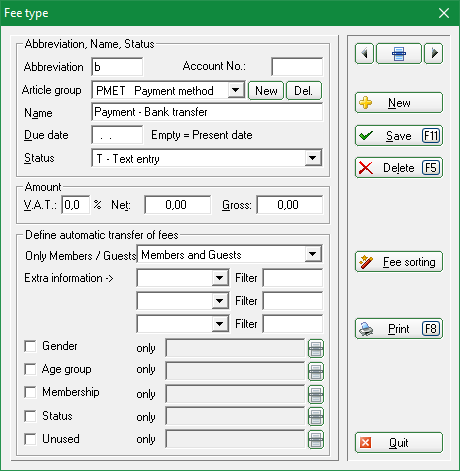Quit the Fee type dialog
The image size is (460, 471).
pos(399,443)
